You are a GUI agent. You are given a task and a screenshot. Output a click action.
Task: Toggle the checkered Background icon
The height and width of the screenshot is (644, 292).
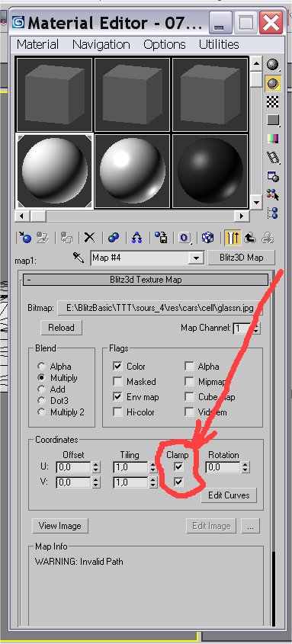click(273, 101)
